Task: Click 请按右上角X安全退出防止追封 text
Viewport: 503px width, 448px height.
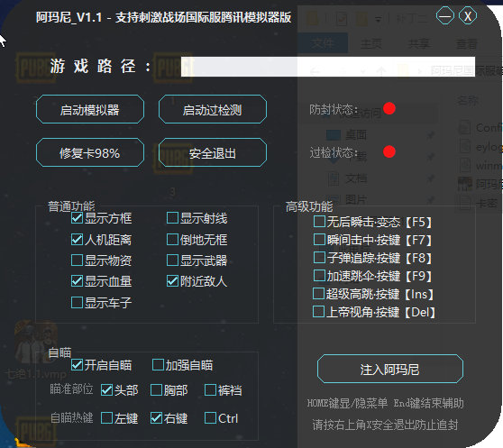Action: point(385,425)
